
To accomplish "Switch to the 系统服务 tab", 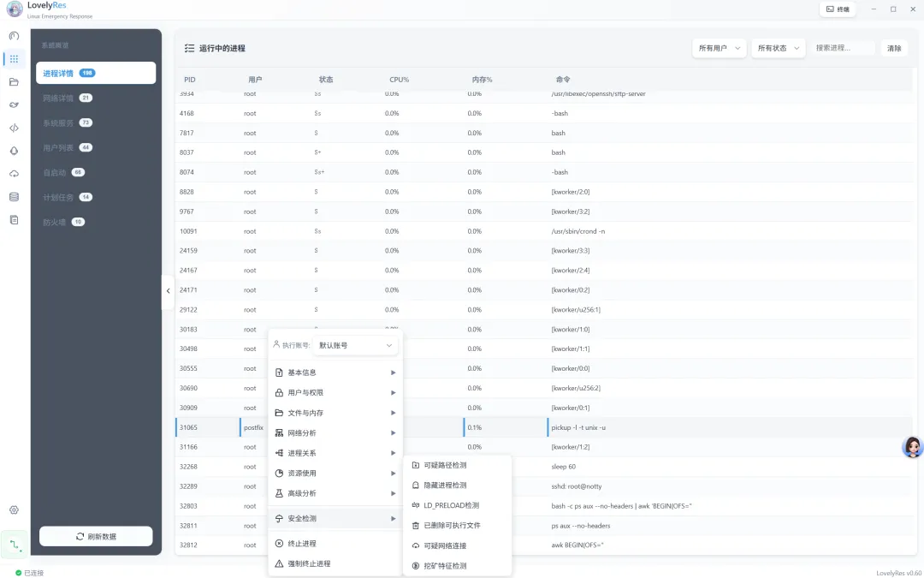I will 96,122.
